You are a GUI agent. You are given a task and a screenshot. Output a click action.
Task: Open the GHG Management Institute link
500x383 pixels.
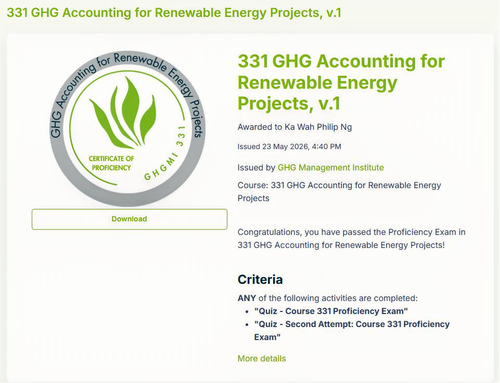tap(331, 167)
